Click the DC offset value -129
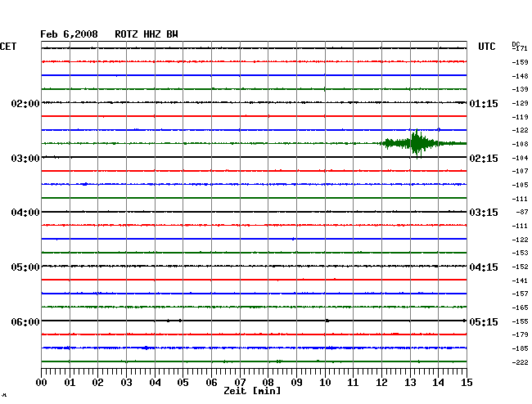Viewport: 532px width, 404px height. coord(520,103)
